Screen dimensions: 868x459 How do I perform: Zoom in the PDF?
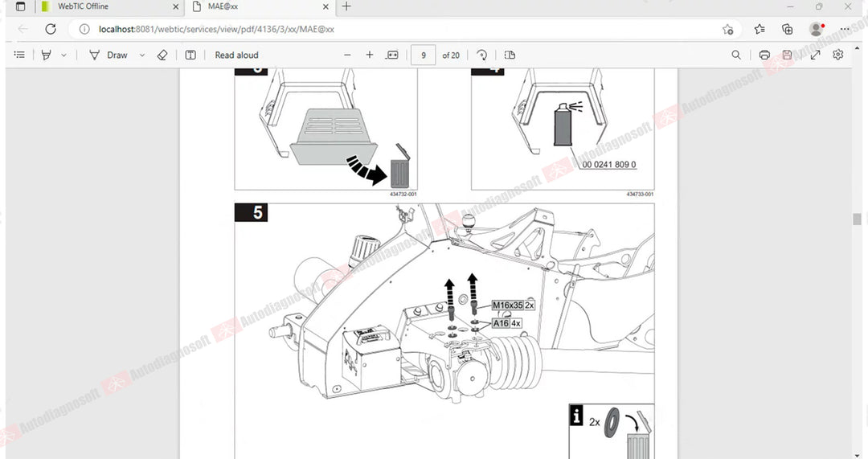coord(369,55)
